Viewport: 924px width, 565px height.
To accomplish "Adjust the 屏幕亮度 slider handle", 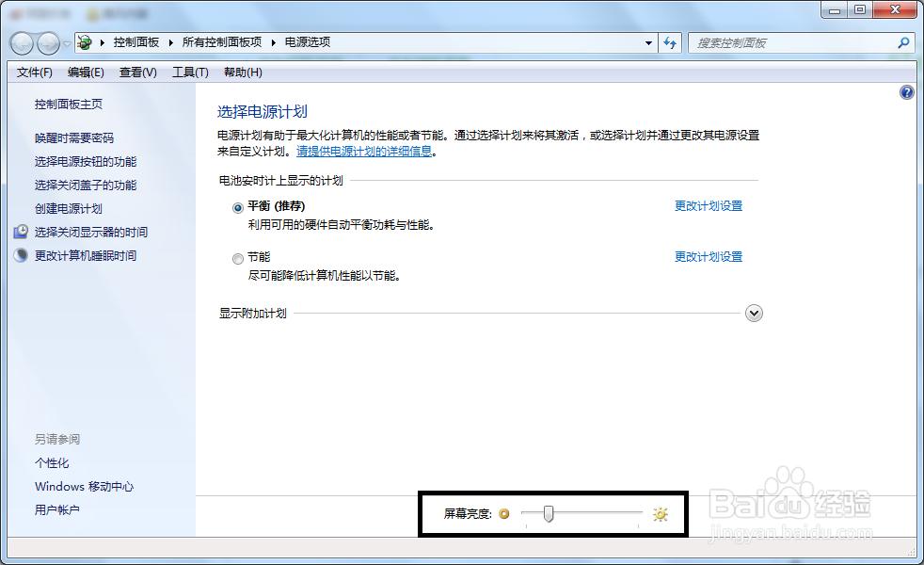I will pos(549,513).
